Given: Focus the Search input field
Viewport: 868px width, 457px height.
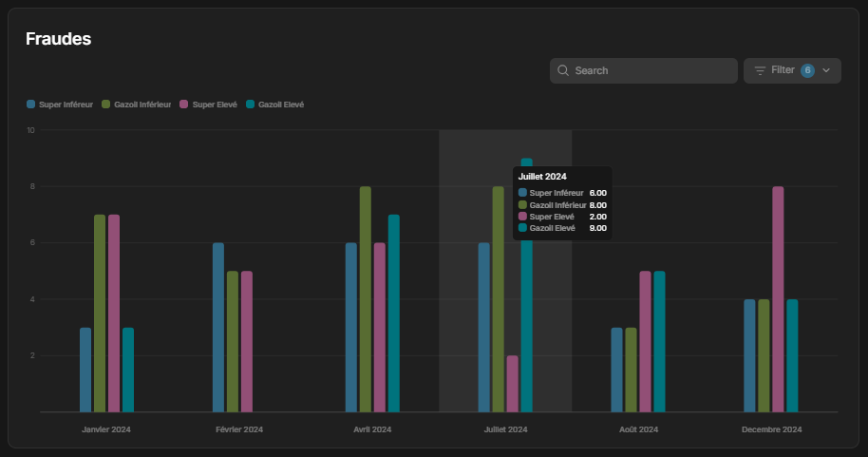Looking at the screenshot, I should click(x=644, y=70).
